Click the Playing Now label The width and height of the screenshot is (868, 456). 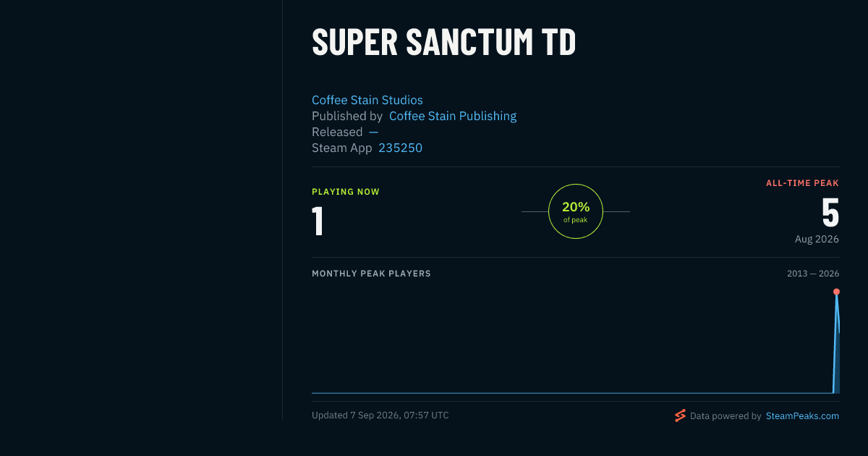[x=346, y=192]
